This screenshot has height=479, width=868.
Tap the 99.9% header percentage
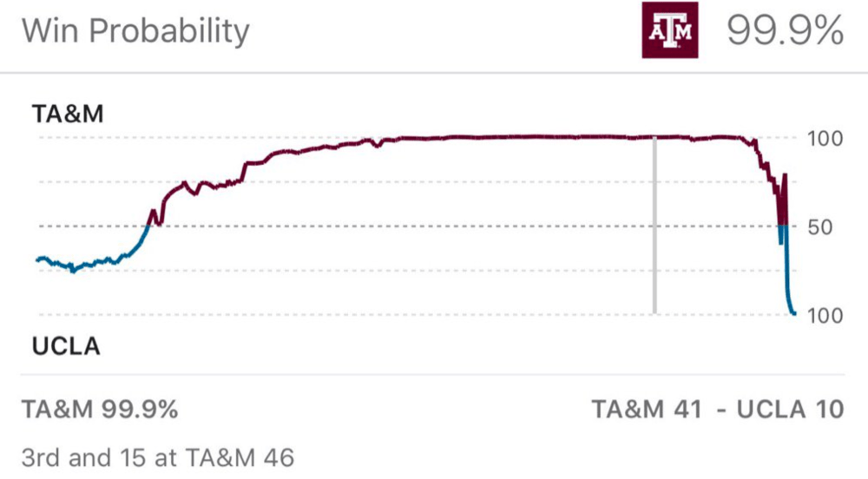click(x=784, y=31)
